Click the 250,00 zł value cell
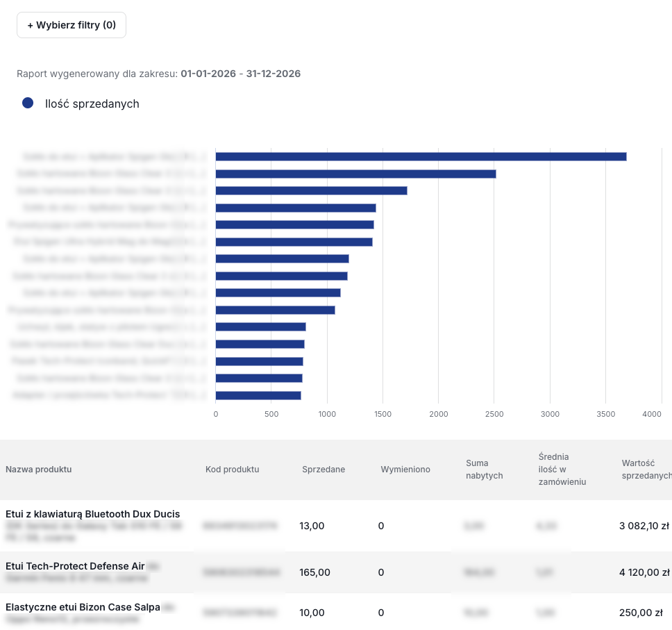 [641, 613]
